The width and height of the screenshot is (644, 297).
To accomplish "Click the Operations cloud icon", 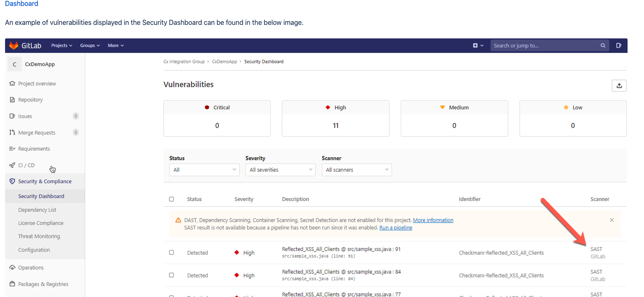I will pos(12,267).
